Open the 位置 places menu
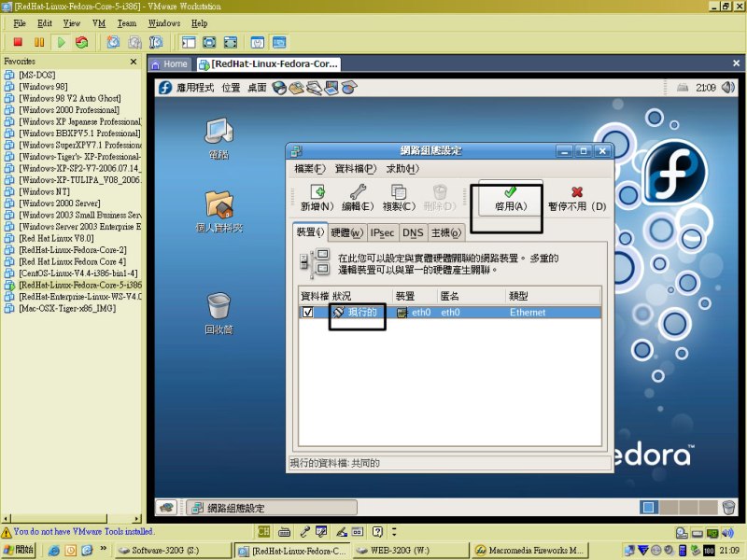Screen dimensions: 747x560 click(231, 88)
